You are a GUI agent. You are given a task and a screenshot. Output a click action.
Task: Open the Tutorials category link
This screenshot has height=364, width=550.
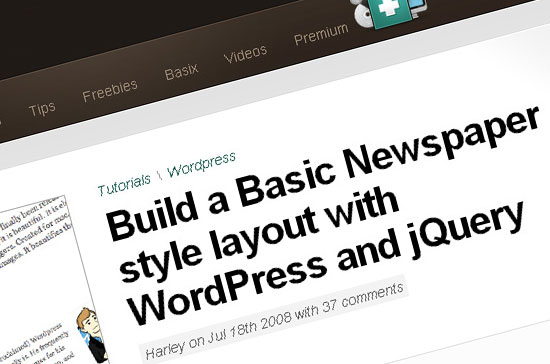click(x=124, y=184)
